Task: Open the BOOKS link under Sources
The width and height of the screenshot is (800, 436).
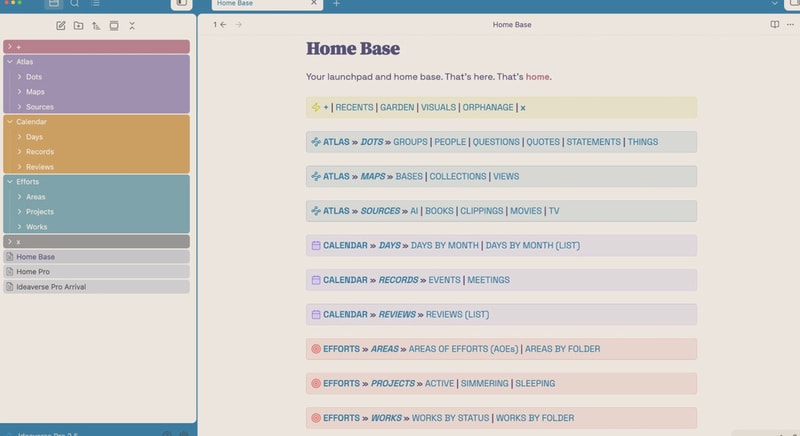Action: tap(439, 211)
